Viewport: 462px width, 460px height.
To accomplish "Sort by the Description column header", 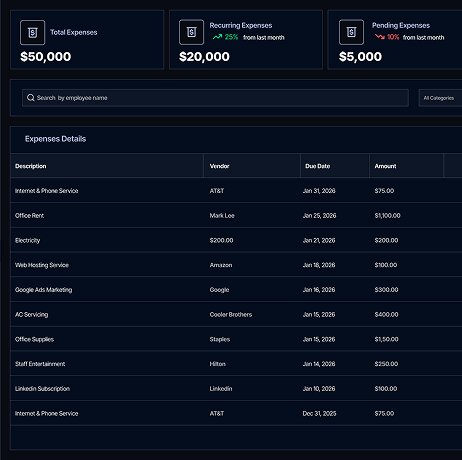I will click(31, 166).
